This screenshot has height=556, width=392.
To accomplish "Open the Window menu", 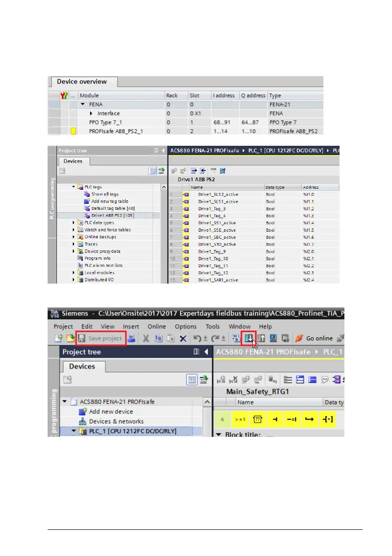I will pos(239,327).
